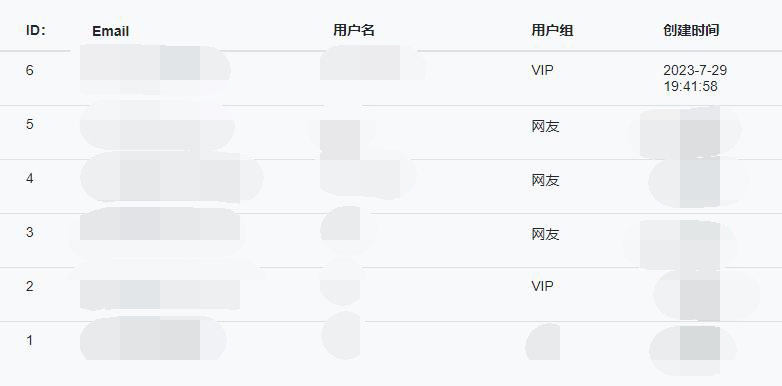Click the 创建时间 column header
This screenshot has width=782, height=386.
point(691,30)
